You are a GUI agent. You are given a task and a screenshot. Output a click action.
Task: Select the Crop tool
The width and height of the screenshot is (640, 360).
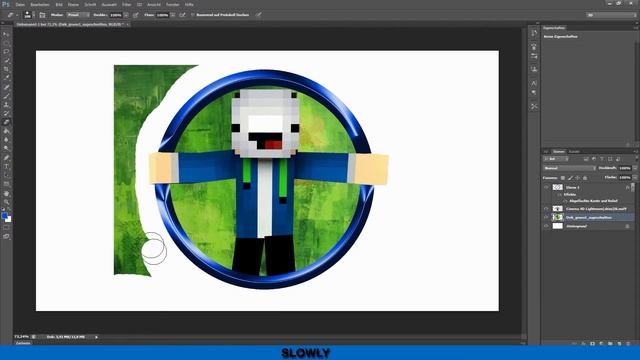pyautogui.click(x=6, y=69)
